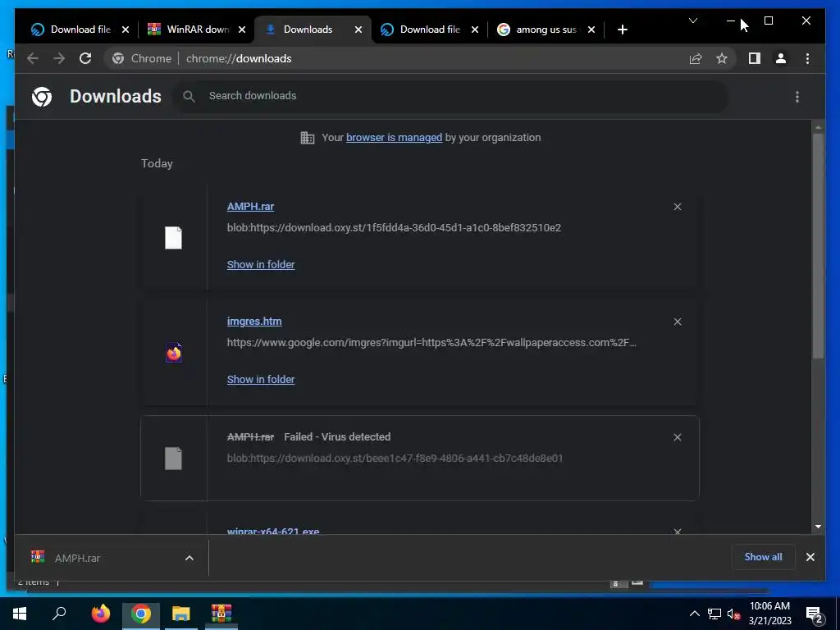Image resolution: width=840 pixels, height=630 pixels.
Task: Open the AMPH.rar file link
Action: (250, 206)
